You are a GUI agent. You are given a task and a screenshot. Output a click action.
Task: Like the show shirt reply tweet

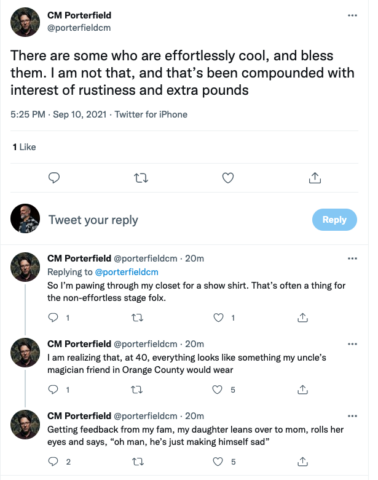218,318
